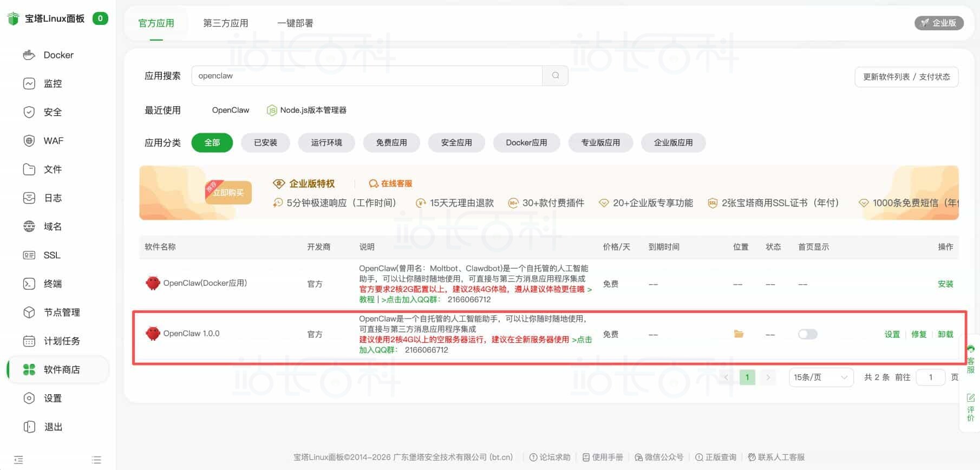Click the 企业版 badge button
This screenshot has height=470, width=980.
939,23
